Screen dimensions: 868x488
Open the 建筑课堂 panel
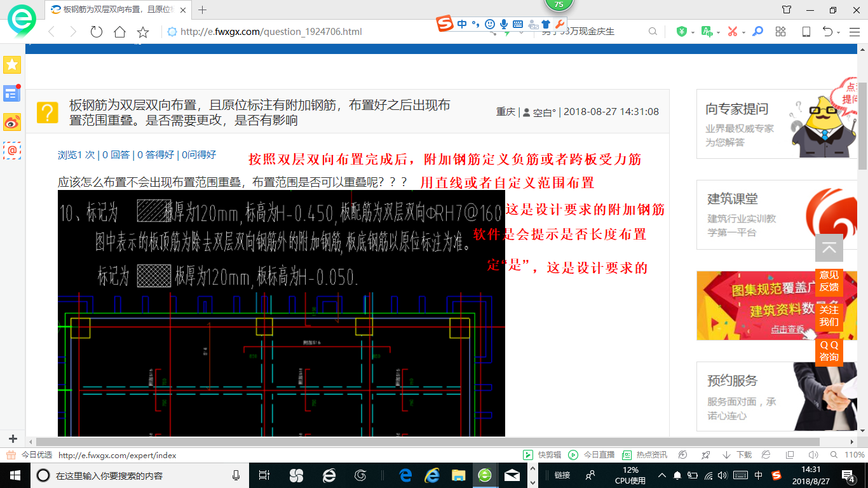click(x=776, y=215)
